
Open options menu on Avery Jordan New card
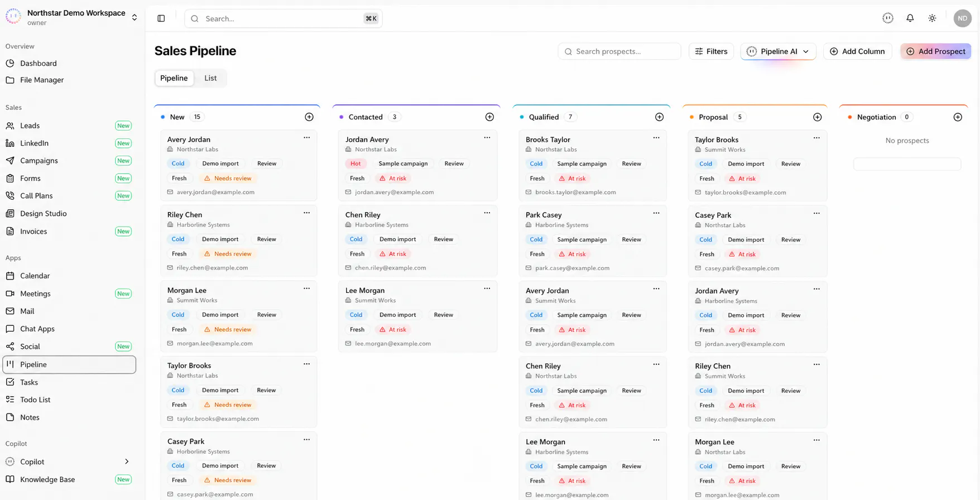click(306, 137)
